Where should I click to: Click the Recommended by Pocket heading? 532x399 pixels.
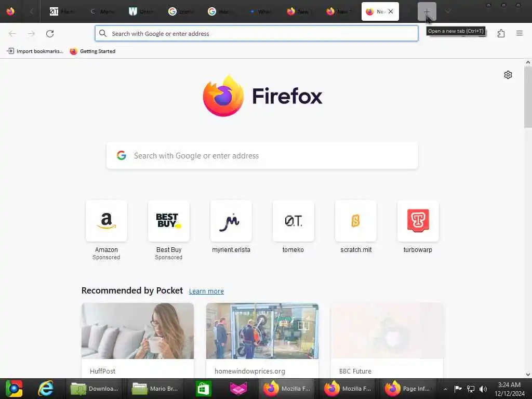(x=132, y=290)
